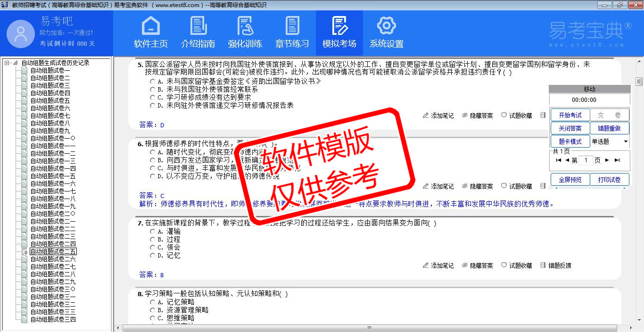The width and height of the screenshot is (644, 332).
Task: Select option C 领会 for question 7
Action: 152,248
